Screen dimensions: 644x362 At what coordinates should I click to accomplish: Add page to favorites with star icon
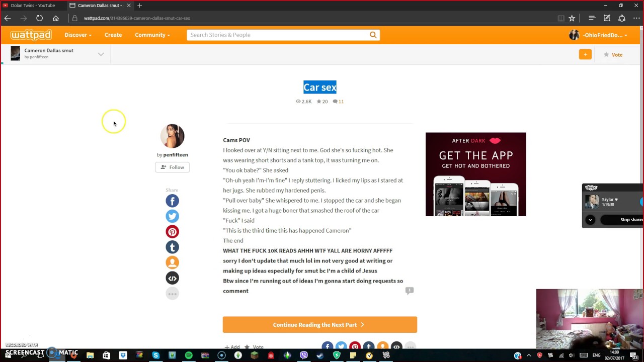(572, 18)
